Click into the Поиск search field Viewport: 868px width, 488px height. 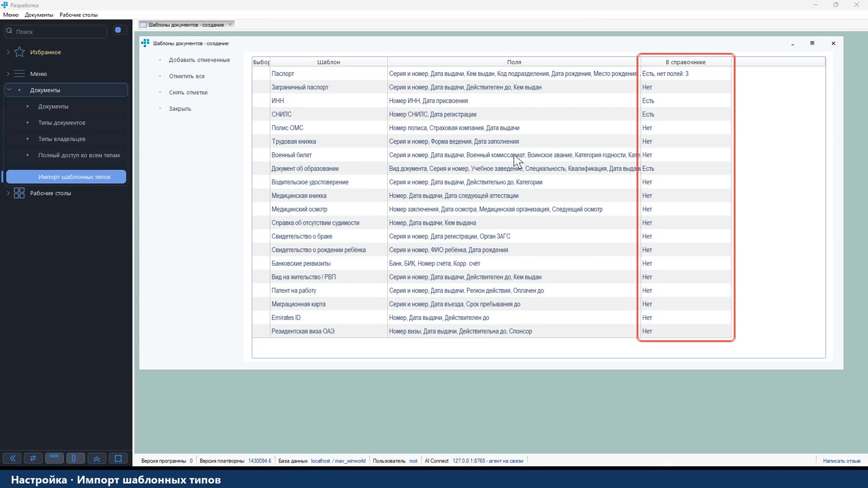(x=60, y=31)
